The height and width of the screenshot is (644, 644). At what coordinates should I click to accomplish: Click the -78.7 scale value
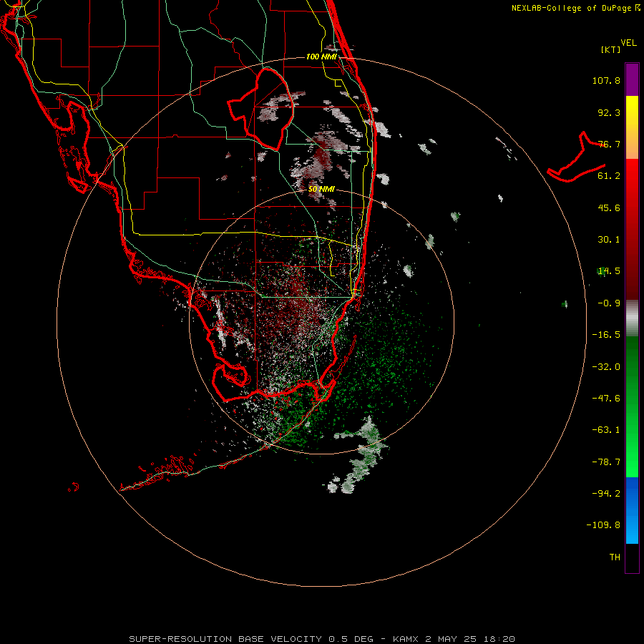click(606, 462)
